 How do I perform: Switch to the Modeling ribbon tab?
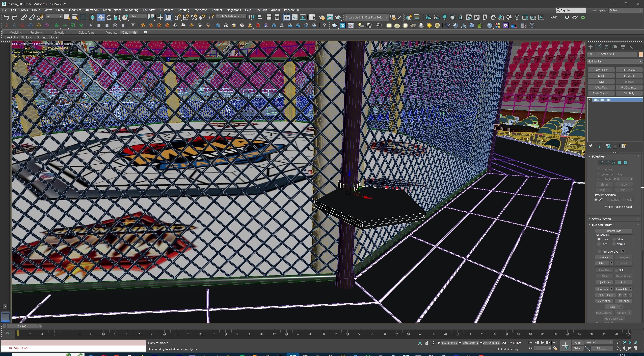click(x=15, y=33)
